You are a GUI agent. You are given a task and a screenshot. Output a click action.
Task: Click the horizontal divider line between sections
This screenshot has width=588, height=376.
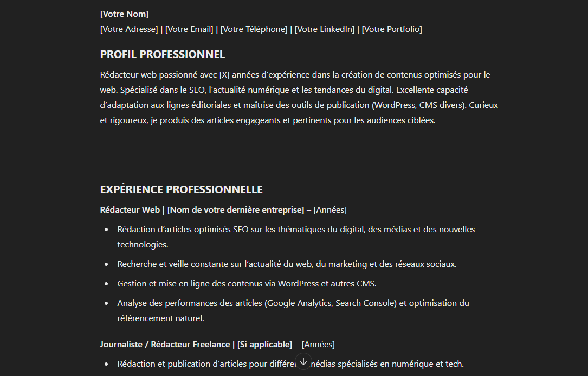coord(300,154)
